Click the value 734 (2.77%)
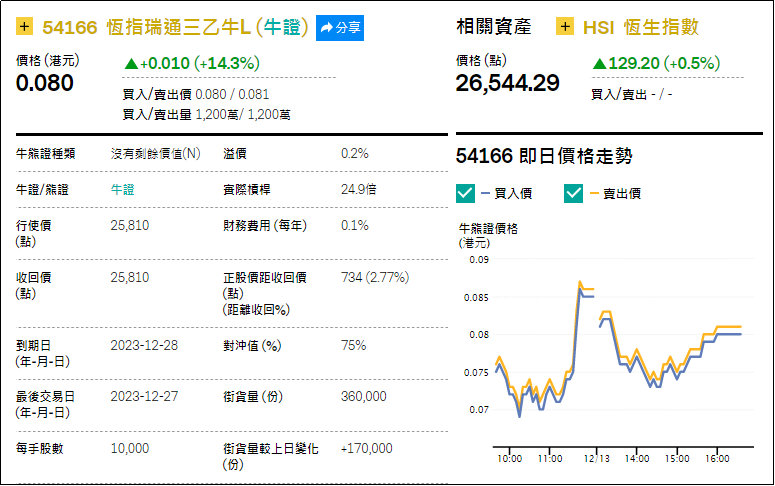The image size is (775, 486). pos(375,277)
